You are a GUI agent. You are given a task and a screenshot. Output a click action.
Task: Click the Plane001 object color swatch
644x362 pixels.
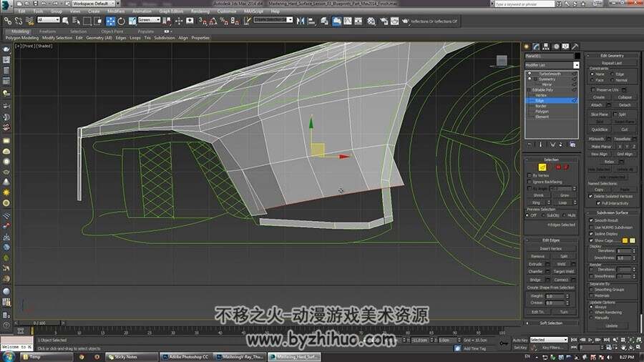pos(577,56)
